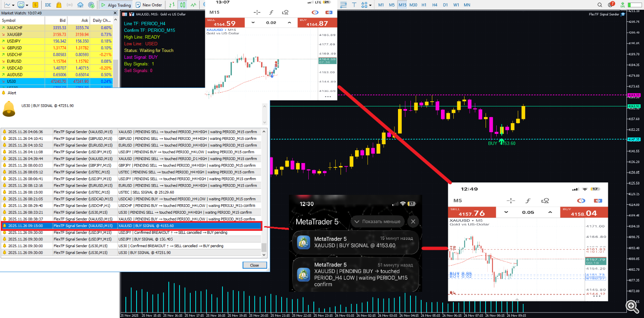Open the Signals broadcast icon
This screenshot has height=318, width=644.
(x=70, y=5)
